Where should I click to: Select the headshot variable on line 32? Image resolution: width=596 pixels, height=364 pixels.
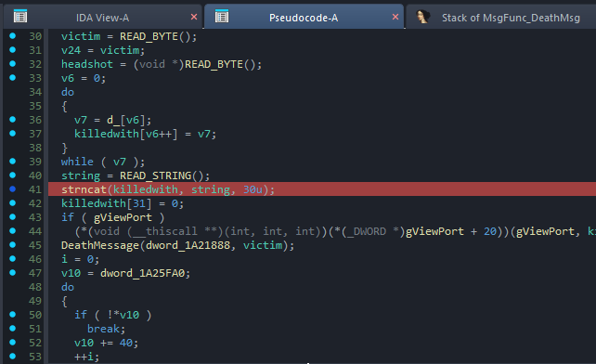point(87,64)
